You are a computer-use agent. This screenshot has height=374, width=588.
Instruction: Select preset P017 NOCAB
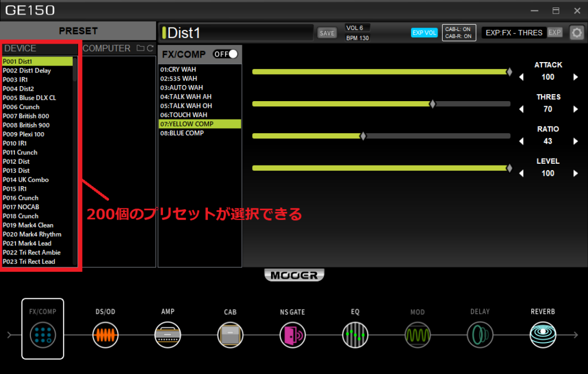pos(37,207)
